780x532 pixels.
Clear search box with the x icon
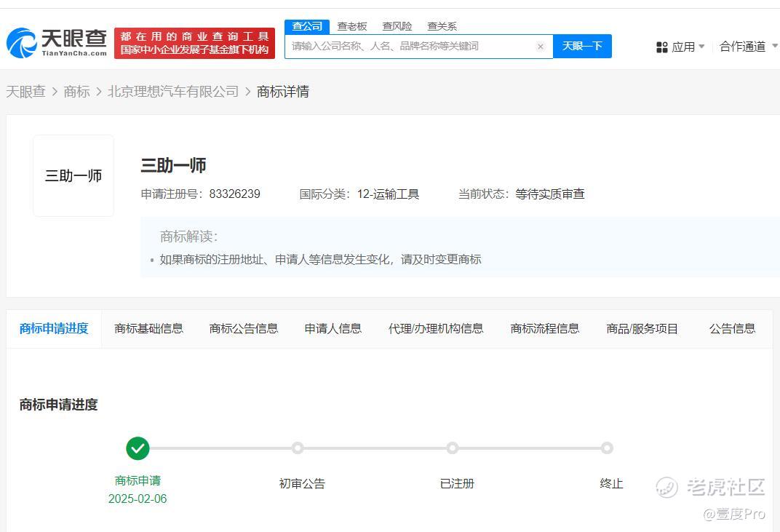click(541, 47)
